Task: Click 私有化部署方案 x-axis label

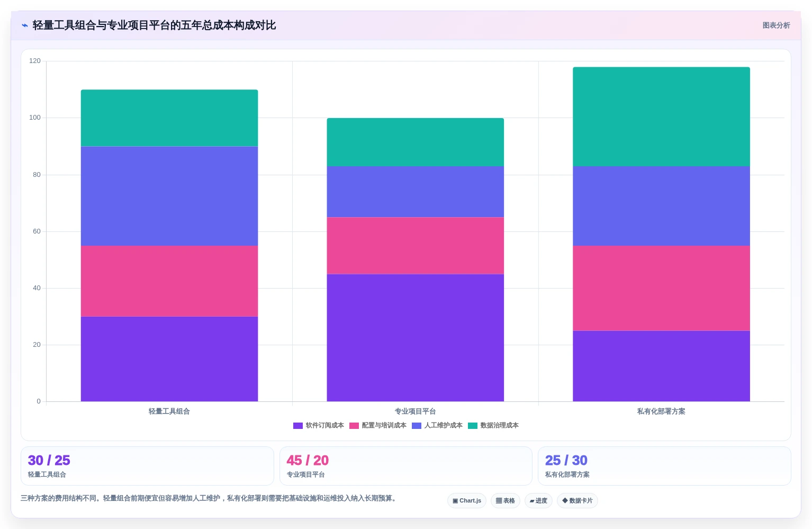Action: [661, 411]
